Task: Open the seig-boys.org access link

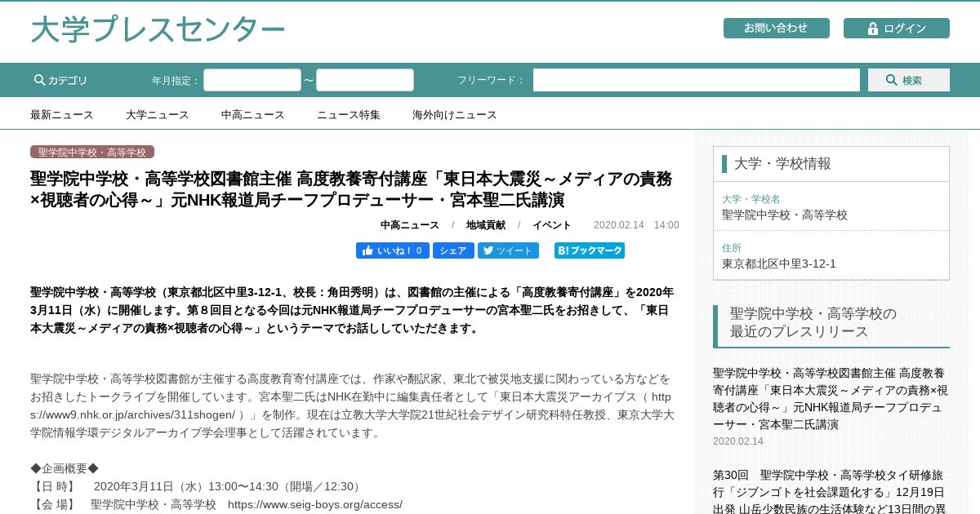Action: [315, 504]
